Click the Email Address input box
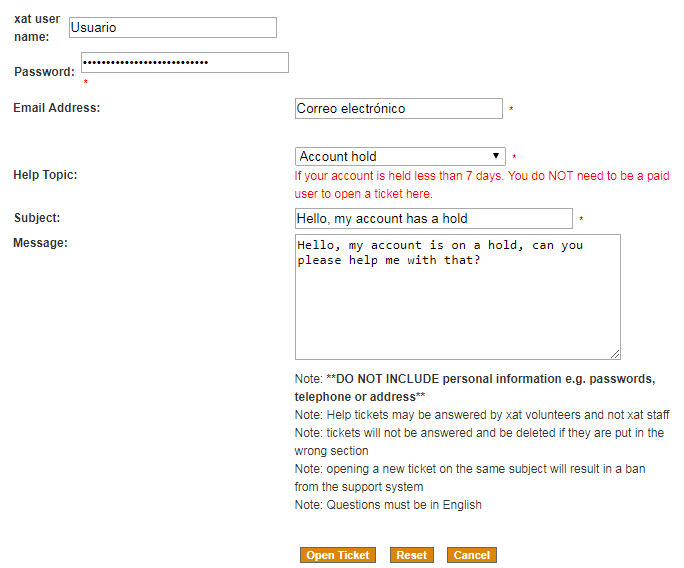This screenshot has height=568, width=684. (x=399, y=108)
